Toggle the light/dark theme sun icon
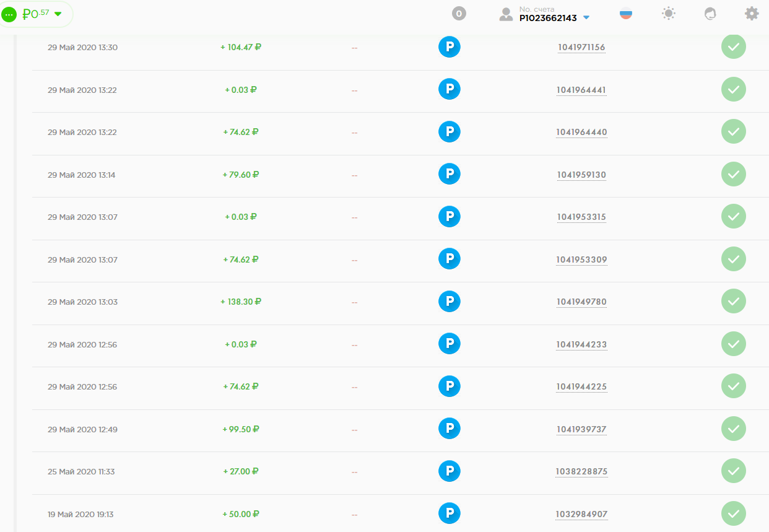 [x=669, y=14]
